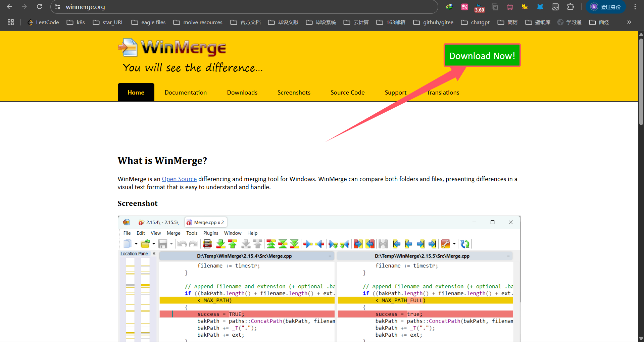Click the WinMerge logo at the page top
Screen dimensions: 644x342
[x=172, y=47]
